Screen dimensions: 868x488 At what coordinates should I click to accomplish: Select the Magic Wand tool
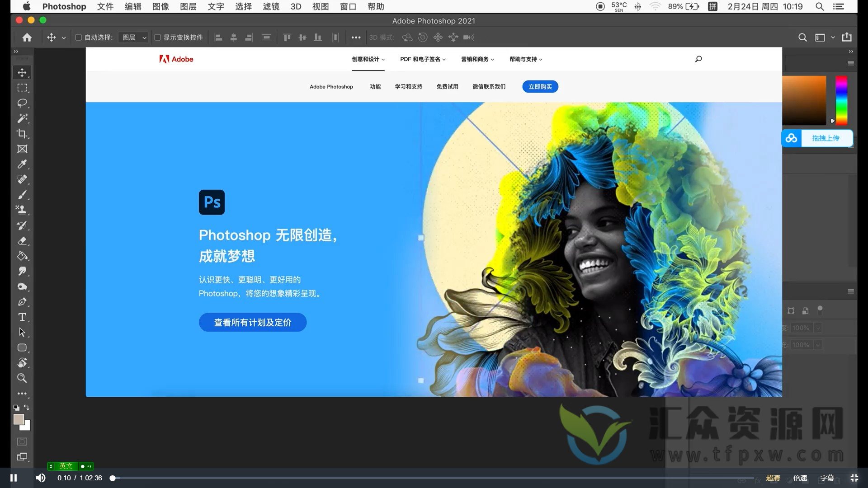(22, 118)
